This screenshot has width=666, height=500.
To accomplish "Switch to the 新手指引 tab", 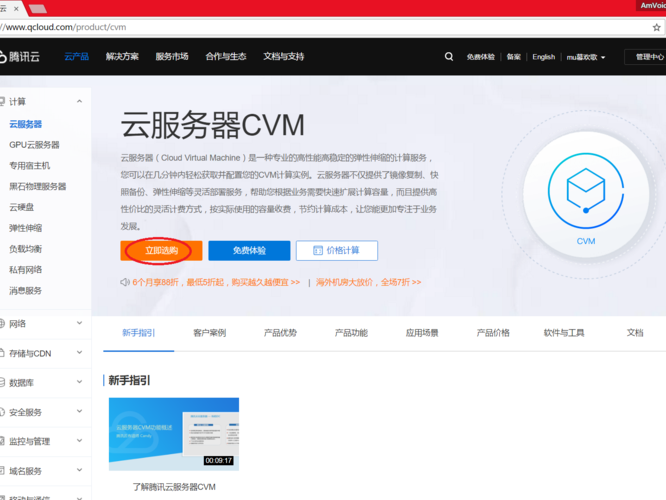I will [x=138, y=333].
